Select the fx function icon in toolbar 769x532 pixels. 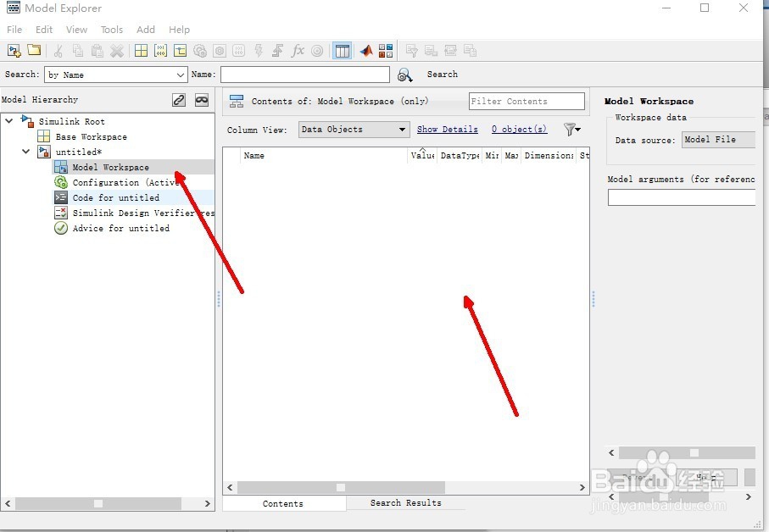(x=298, y=51)
